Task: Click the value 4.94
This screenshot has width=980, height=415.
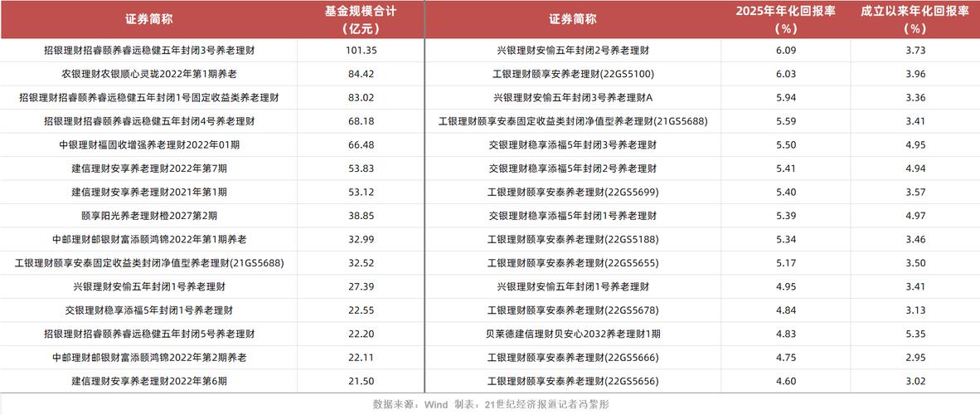Action: pos(915,168)
